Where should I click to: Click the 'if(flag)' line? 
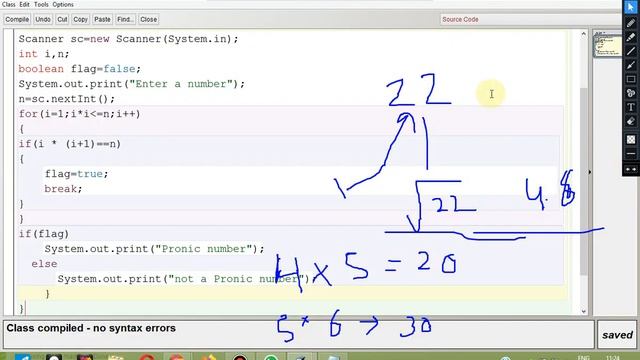(x=44, y=234)
